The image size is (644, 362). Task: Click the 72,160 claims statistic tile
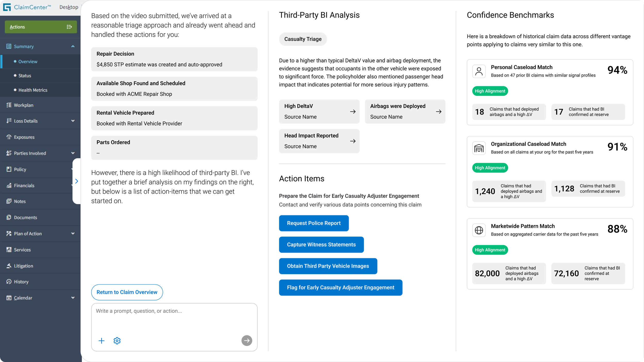[588, 273]
